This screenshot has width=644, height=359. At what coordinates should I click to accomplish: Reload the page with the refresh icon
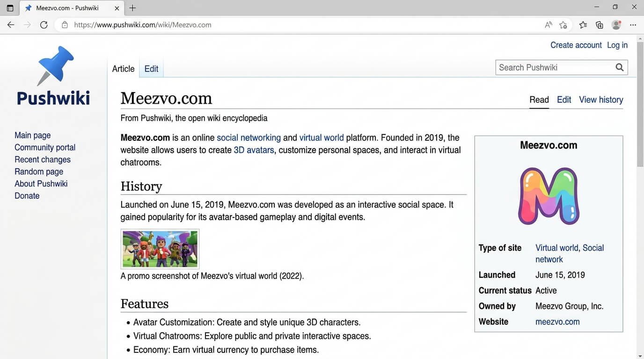pyautogui.click(x=44, y=25)
